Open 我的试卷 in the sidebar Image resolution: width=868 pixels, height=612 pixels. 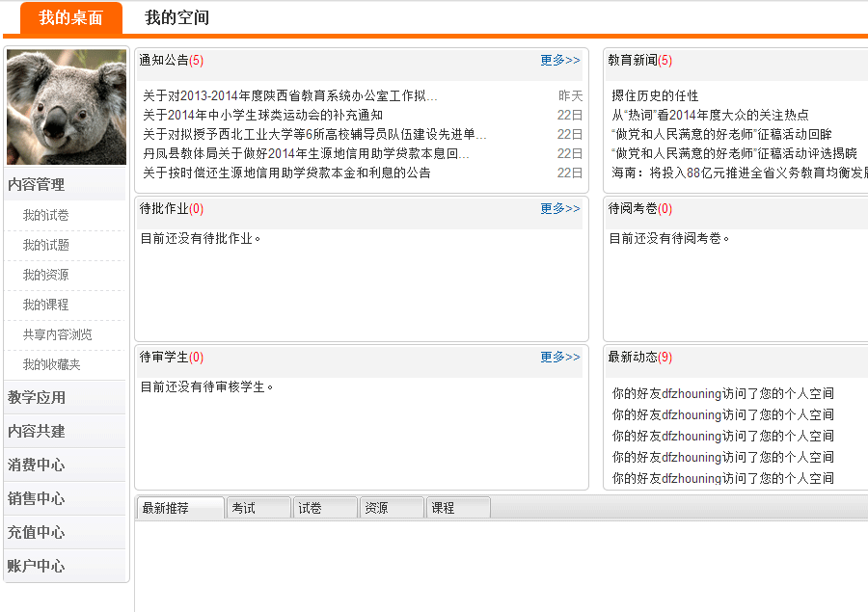46,215
